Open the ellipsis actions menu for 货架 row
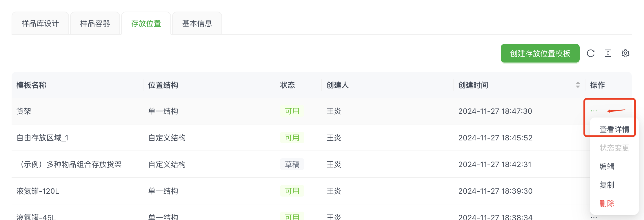 (x=594, y=111)
